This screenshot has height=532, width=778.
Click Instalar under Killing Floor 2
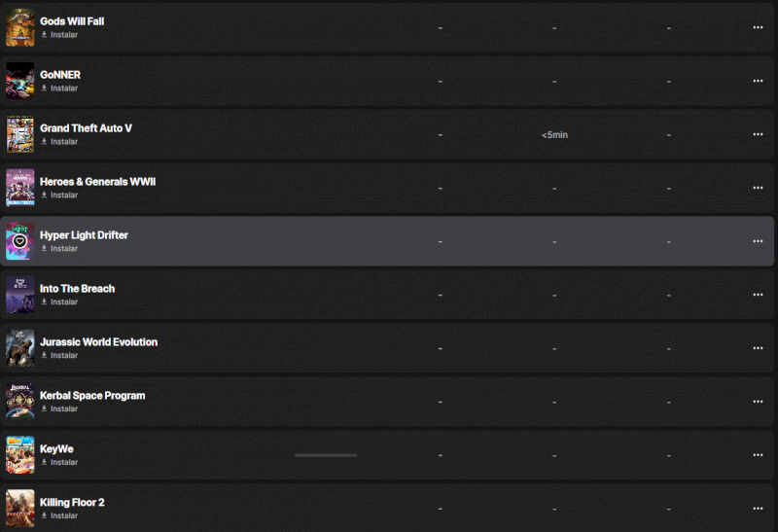tap(59, 516)
